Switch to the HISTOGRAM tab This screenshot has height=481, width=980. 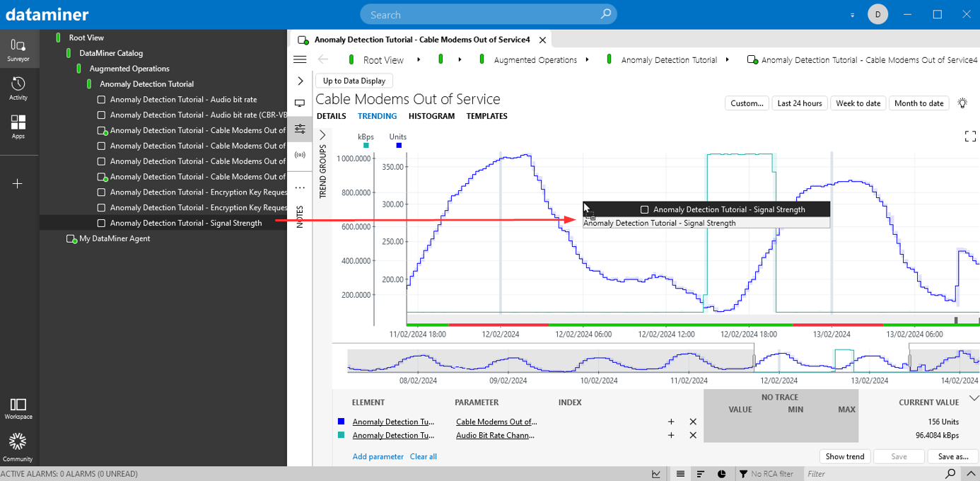coord(431,116)
